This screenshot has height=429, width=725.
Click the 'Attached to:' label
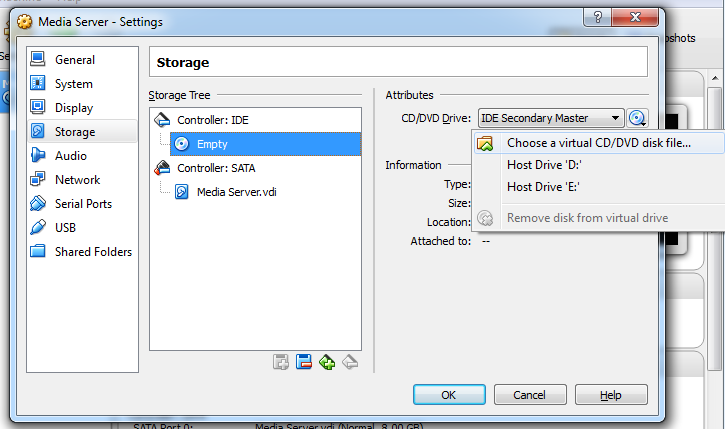tap(441, 241)
